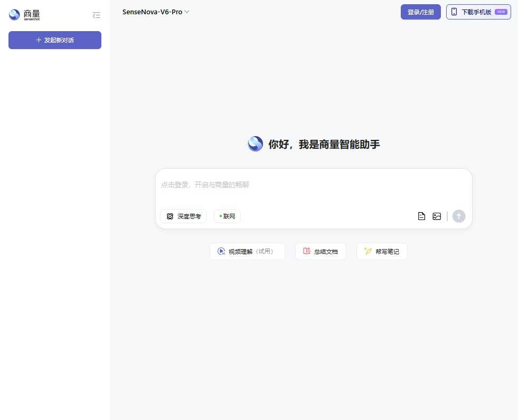The height and width of the screenshot is (420, 518).
Task: Open the 帮写笔记 shortcut
Action: (382, 251)
